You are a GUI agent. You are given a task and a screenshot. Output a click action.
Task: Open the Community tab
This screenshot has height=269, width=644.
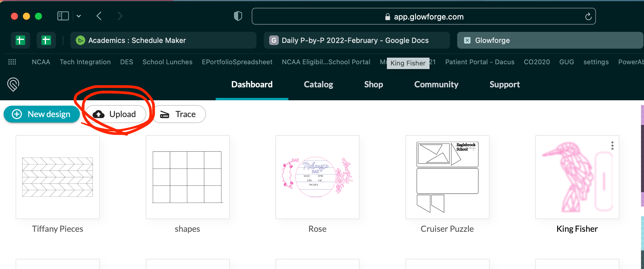[436, 84]
